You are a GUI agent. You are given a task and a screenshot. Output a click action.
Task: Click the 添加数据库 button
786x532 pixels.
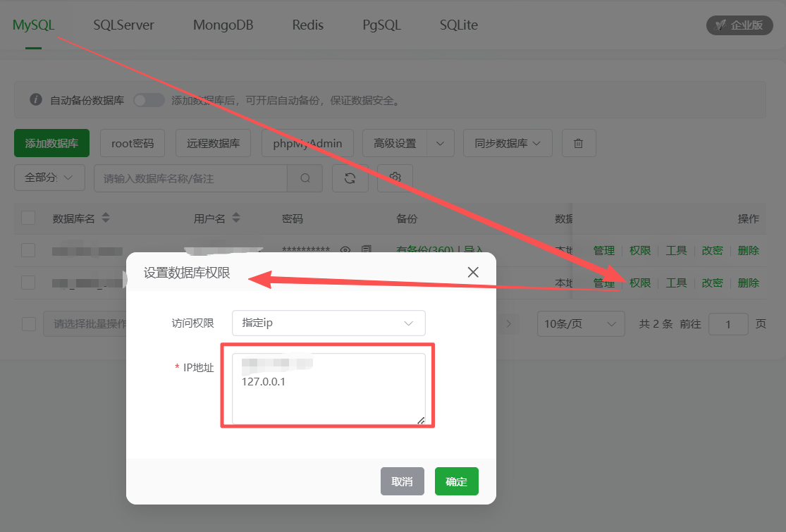click(51, 143)
